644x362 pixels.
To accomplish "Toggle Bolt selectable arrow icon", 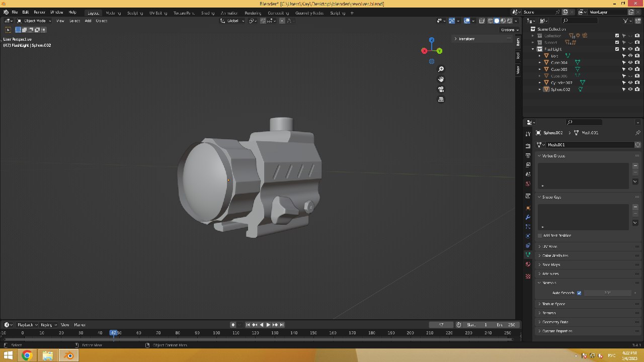I will pos(624,56).
